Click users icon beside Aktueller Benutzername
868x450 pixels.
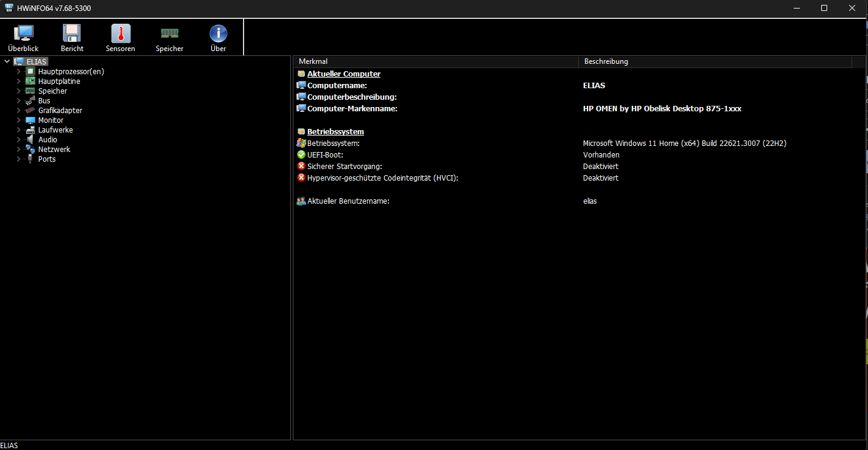301,201
